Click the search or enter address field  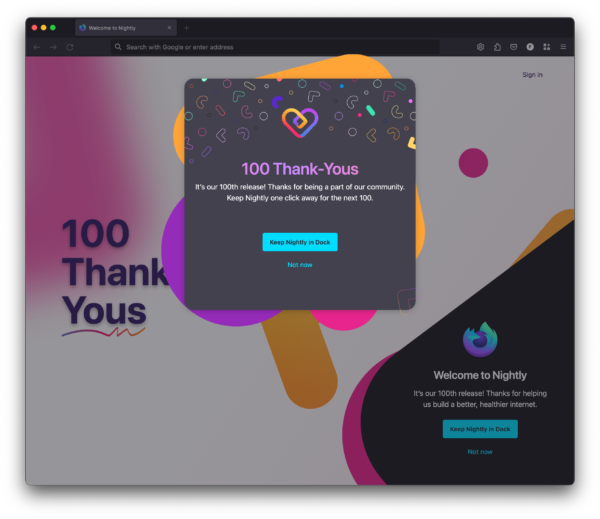click(x=275, y=47)
